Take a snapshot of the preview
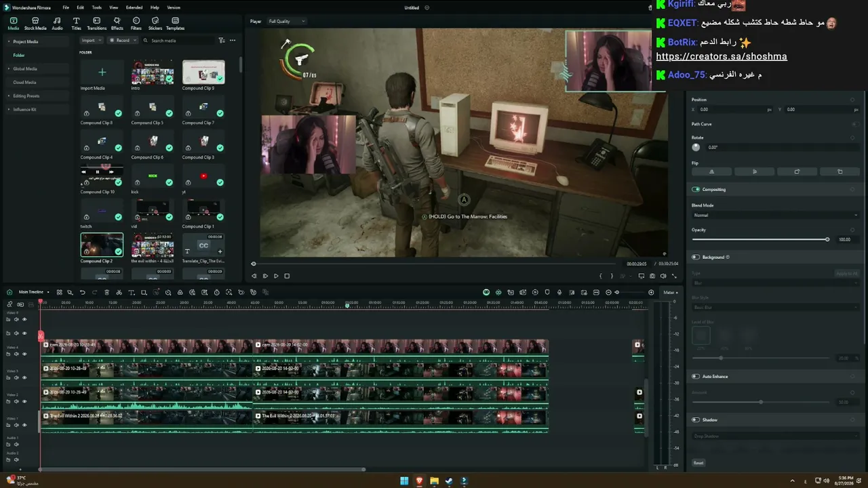The image size is (868, 488). pyautogui.click(x=652, y=276)
